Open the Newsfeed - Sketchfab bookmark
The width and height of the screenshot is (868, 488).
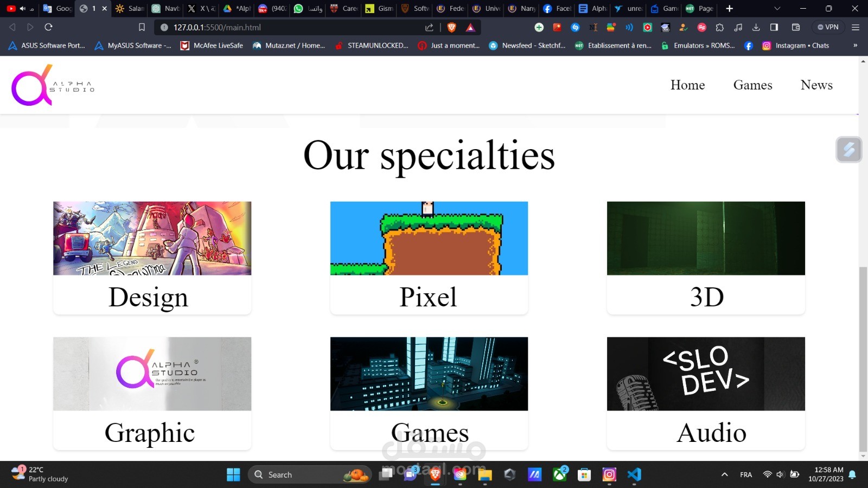527,46
